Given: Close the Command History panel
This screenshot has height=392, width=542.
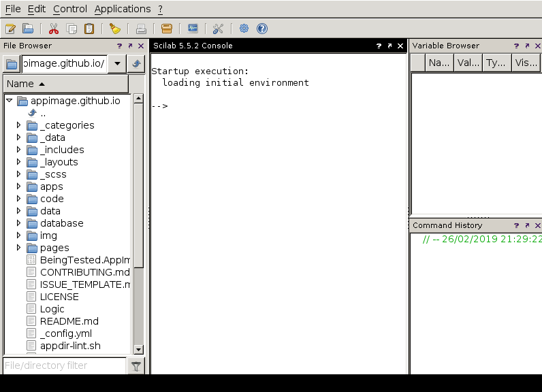Looking at the screenshot, I should pyautogui.click(x=538, y=225).
